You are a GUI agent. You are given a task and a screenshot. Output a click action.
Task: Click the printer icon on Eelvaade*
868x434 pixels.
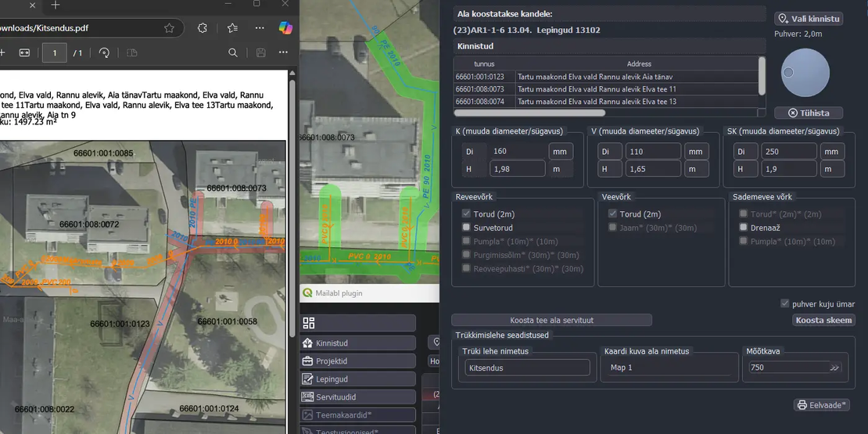click(x=802, y=405)
